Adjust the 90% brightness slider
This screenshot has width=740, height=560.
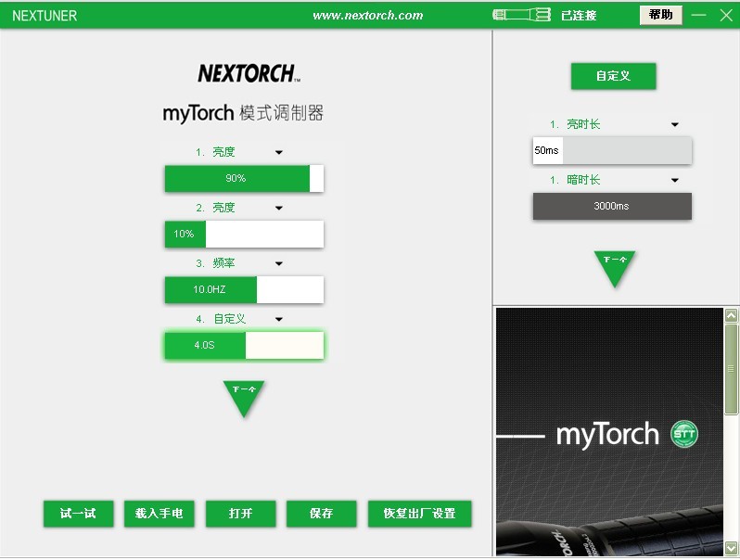[x=244, y=178]
